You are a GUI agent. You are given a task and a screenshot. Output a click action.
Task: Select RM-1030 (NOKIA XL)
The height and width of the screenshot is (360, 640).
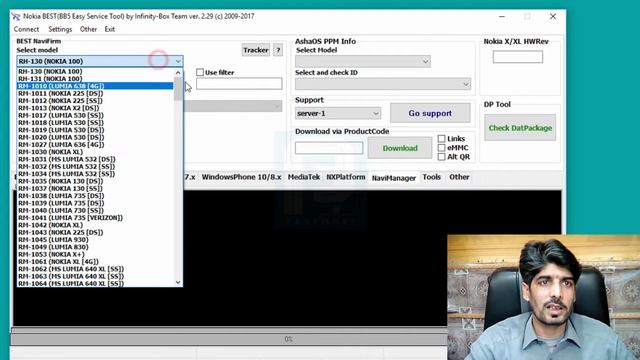[95, 152]
